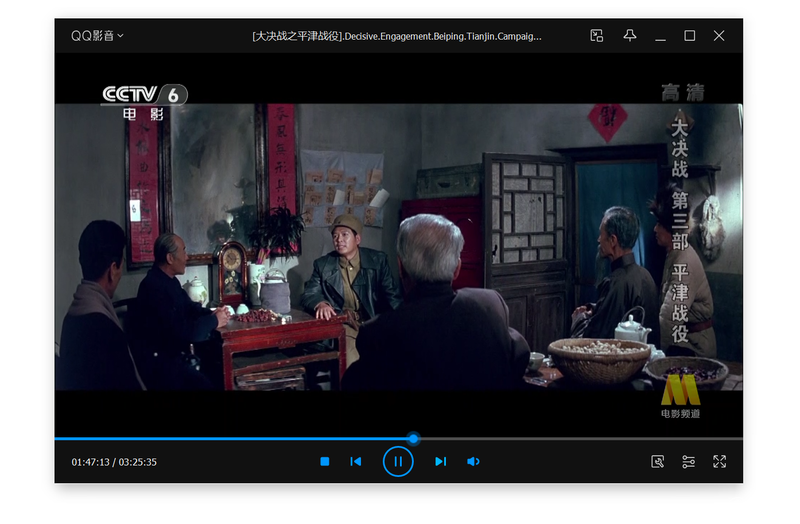Open playback settings sliders icon
The height and width of the screenshot is (524, 800).
click(689, 462)
